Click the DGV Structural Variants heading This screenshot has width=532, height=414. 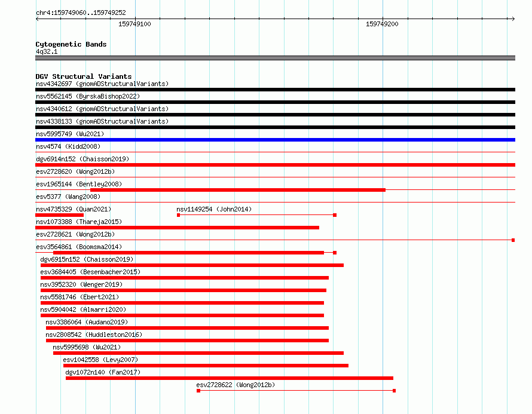pyautogui.click(x=84, y=76)
